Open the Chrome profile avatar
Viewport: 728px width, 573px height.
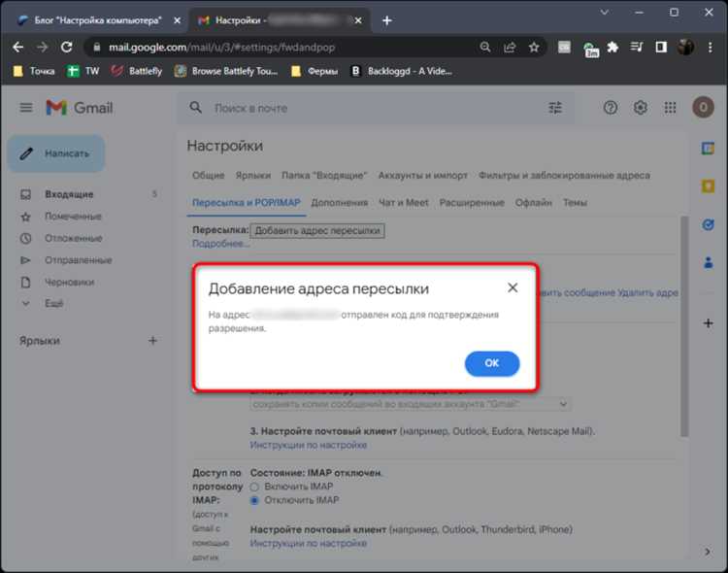(685, 47)
